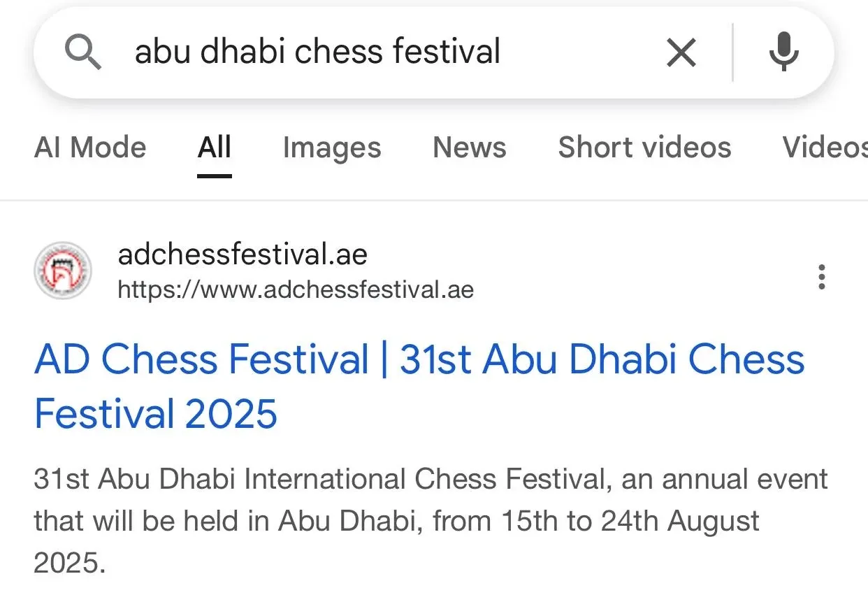Open the partially visible Videos tab
The height and width of the screenshot is (595, 868).
pos(825,148)
